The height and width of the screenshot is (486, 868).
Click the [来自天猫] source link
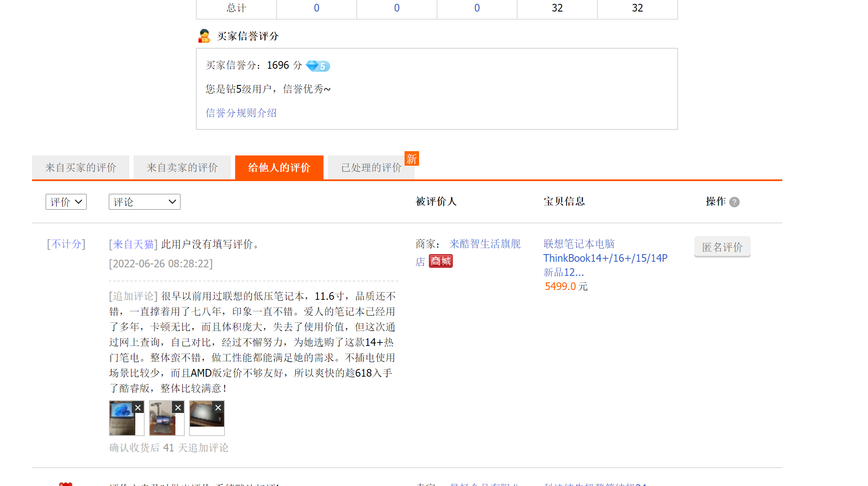(x=134, y=244)
